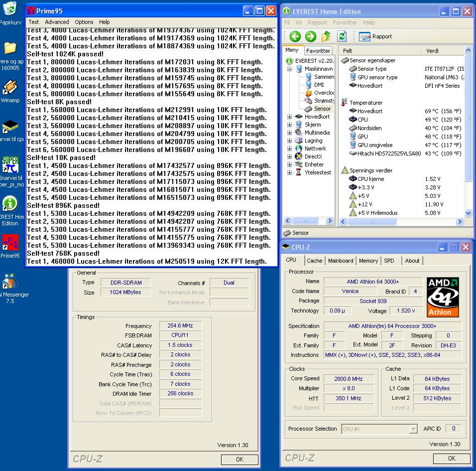Expand Nettverk node in EVEREST tree

click(x=290, y=149)
